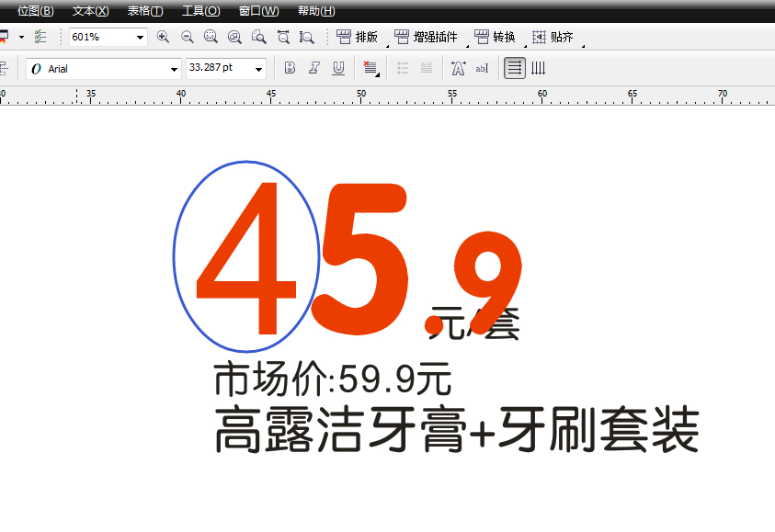Open the 贴齐 flyout corner arrow
This screenshot has height=532, width=775.
tap(583, 47)
